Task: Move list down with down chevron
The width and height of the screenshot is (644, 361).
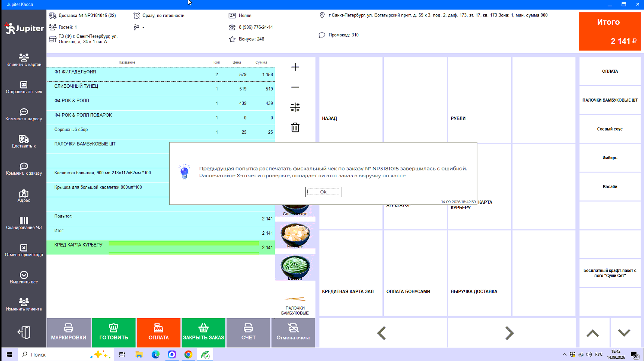Action: click(624, 333)
